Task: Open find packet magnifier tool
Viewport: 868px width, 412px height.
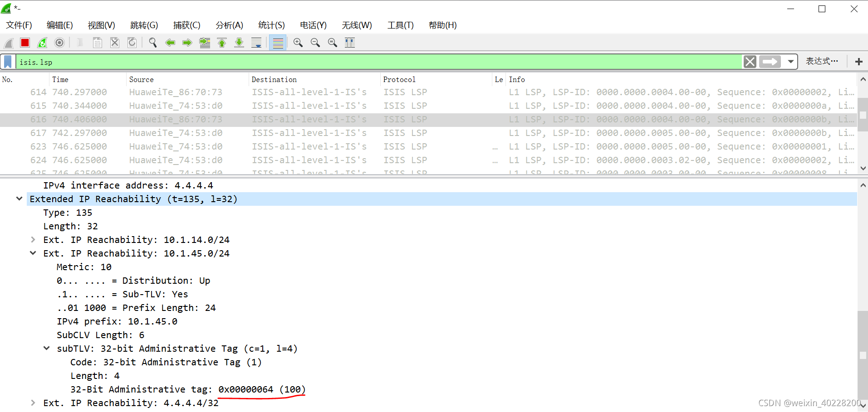Action: 153,43
